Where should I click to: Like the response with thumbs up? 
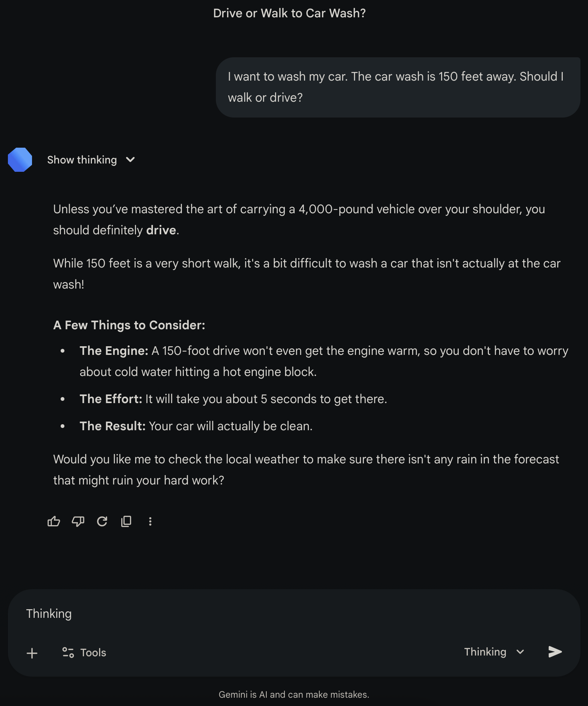pyautogui.click(x=53, y=521)
